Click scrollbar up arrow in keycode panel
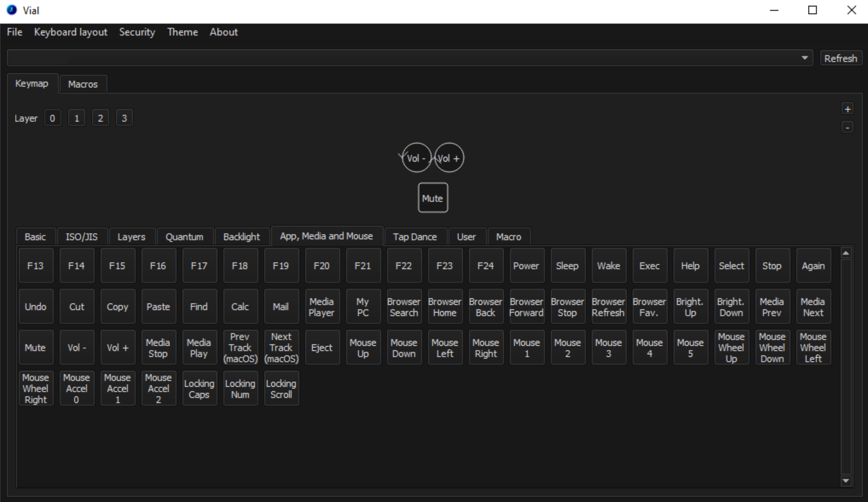Viewport: 868px width, 502px height. (846, 253)
